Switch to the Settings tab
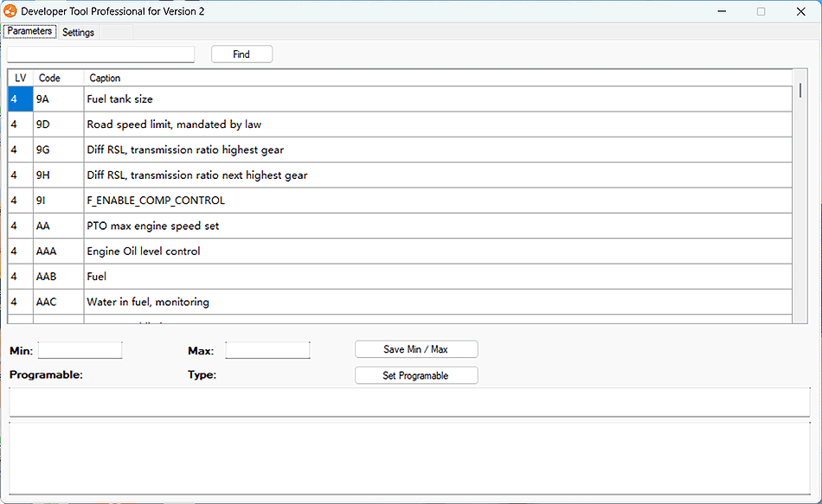 (78, 32)
